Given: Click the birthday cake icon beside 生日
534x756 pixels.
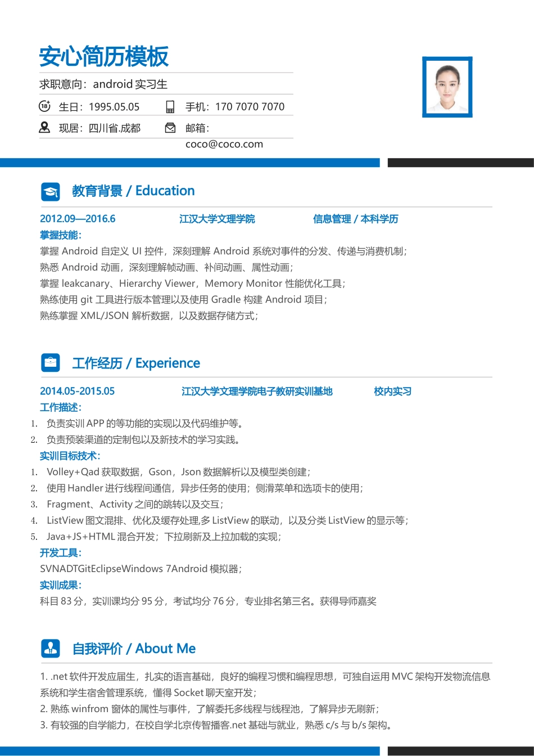Looking at the screenshot, I should pyautogui.click(x=45, y=106).
